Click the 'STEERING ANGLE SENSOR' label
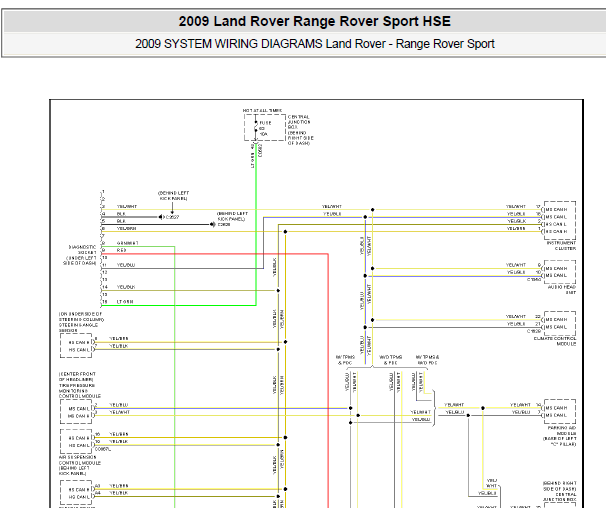Image resolution: width=606 pixels, height=508 pixels. point(78,328)
